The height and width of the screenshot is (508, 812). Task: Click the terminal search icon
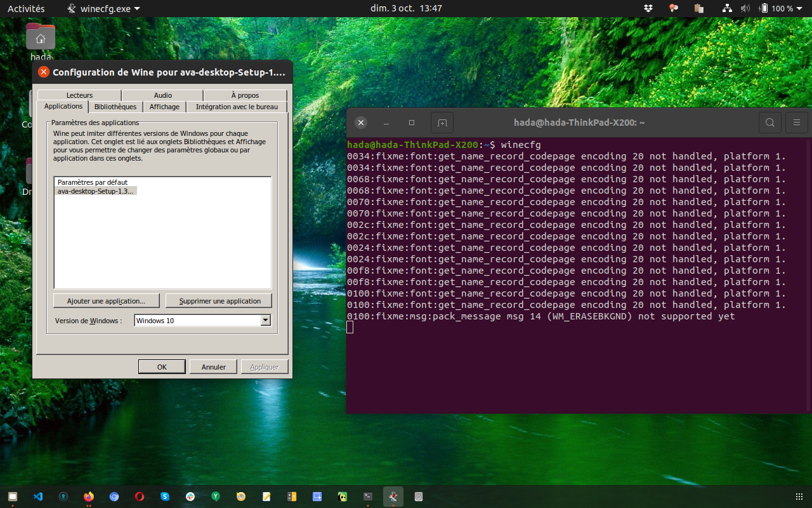770,123
